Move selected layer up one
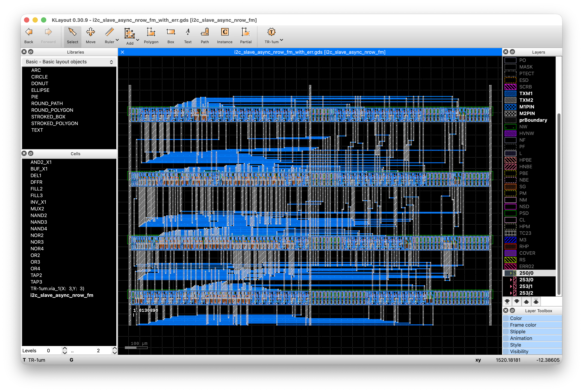The width and height of the screenshot is (583, 392). (526, 301)
